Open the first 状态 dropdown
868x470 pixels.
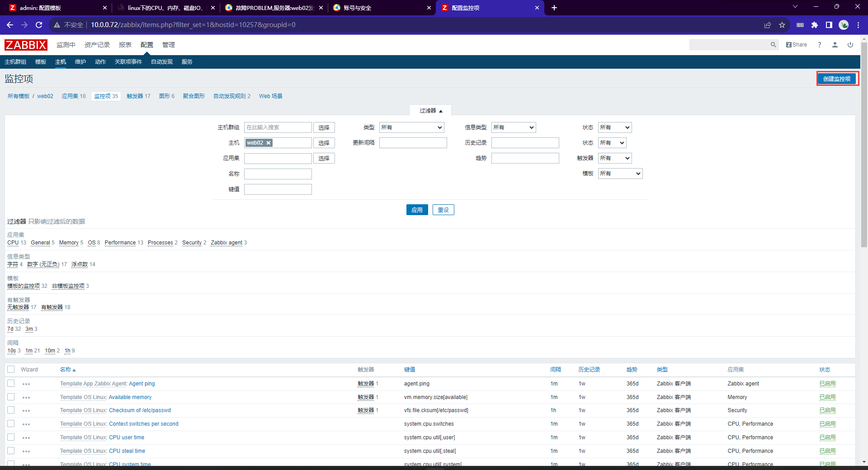tap(614, 127)
